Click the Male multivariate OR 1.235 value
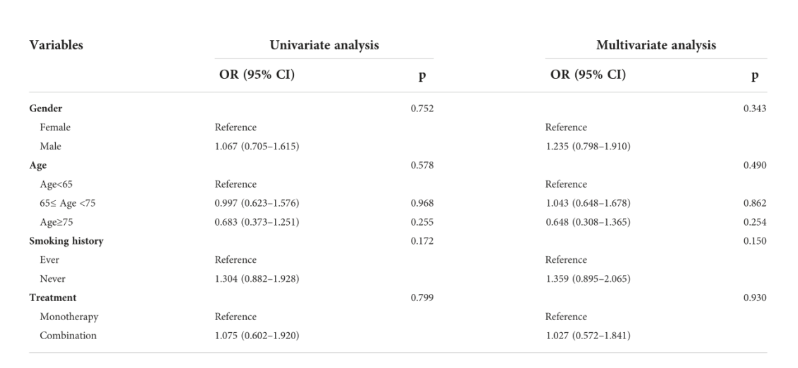 (588, 147)
